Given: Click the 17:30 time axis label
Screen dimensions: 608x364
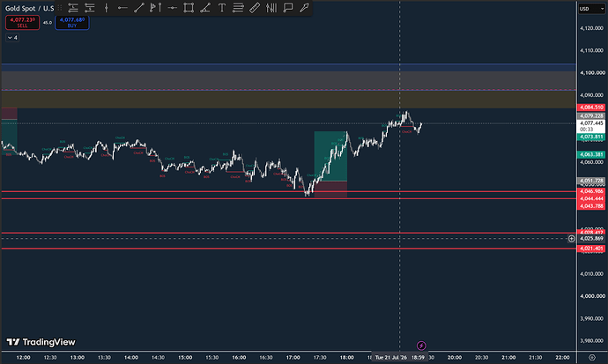Looking at the screenshot, I should click(x=320, y=358).
